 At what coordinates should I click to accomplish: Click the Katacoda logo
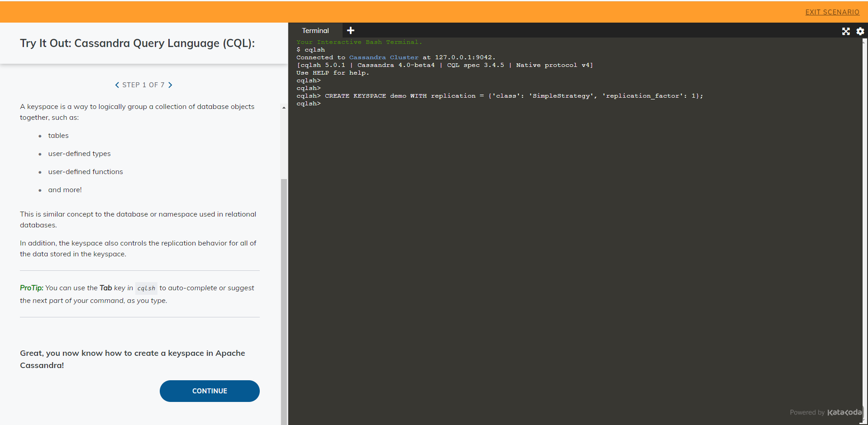click(x=844, y=412)
